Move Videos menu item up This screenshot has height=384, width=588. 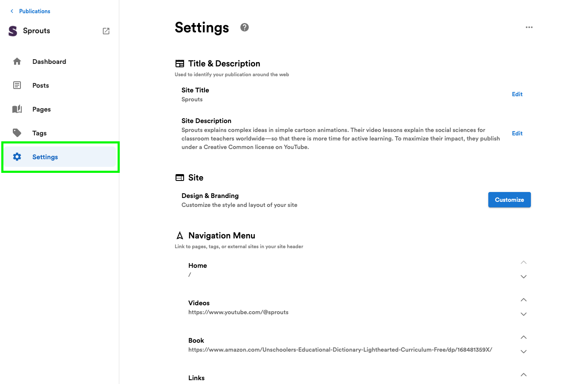[524, 300]
